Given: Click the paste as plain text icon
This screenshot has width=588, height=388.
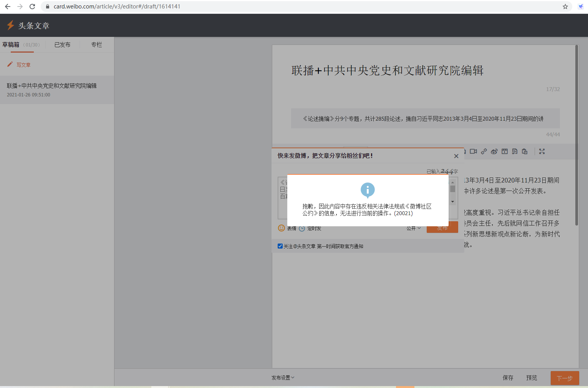Looking at the screenshot, I should (x=525, y=151).
